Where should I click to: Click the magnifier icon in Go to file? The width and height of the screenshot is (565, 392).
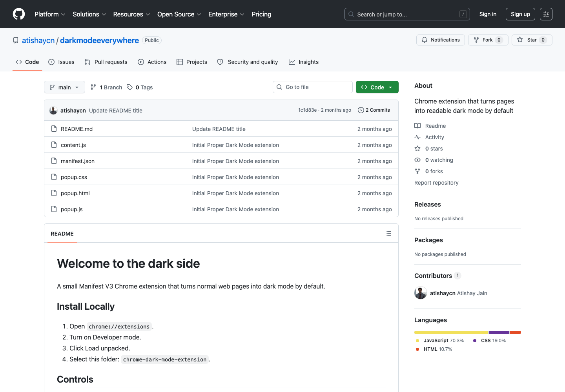click(279, 87)
